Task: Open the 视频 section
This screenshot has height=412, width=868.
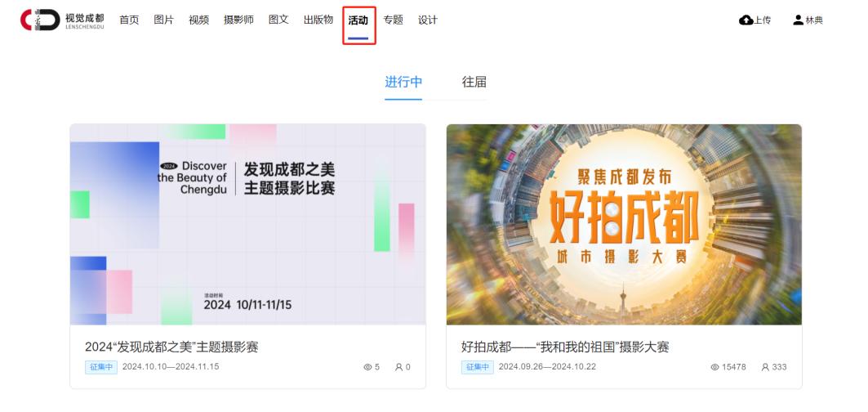Action: 198,20
